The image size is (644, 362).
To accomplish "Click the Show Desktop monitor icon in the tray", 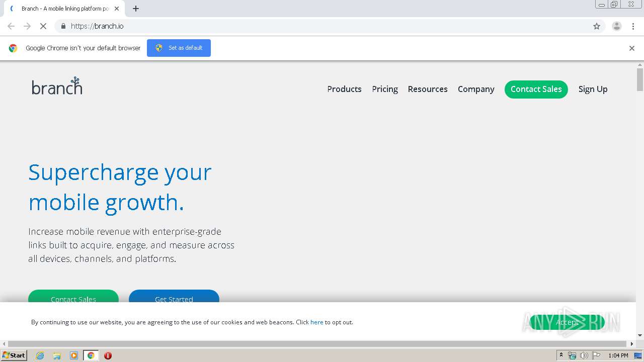I will (638, 355).
